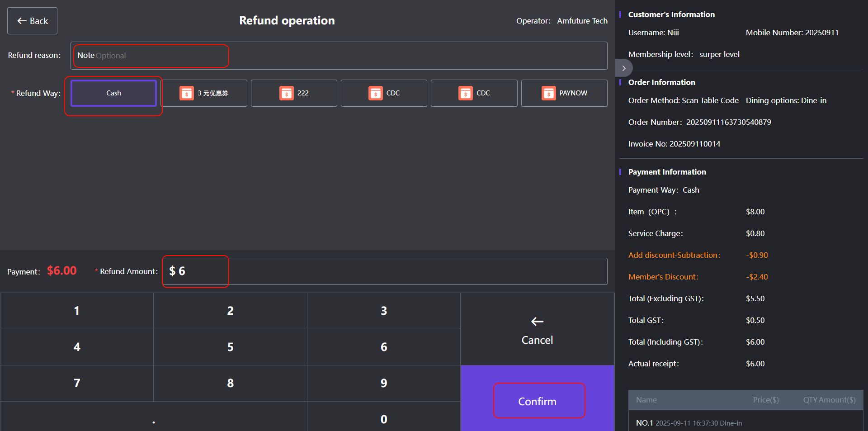Click the Back arrow button

(x=32, y=21)
